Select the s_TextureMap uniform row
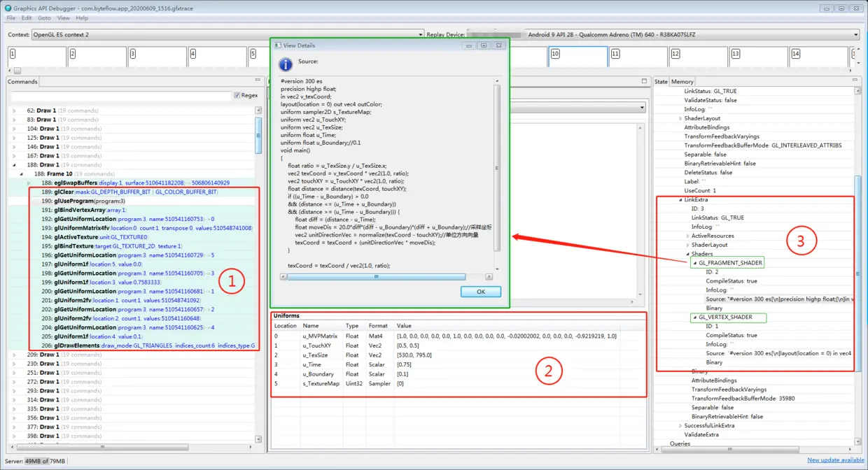868x470 pixels. pos(459,383)
